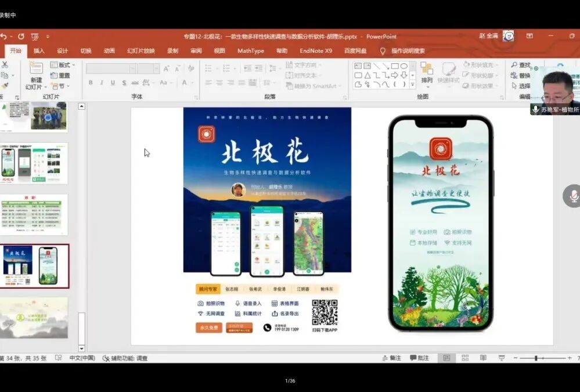580x392 pixels.
Task: Click the Reading View icon in status bar
Action: (x=483, y=358)
